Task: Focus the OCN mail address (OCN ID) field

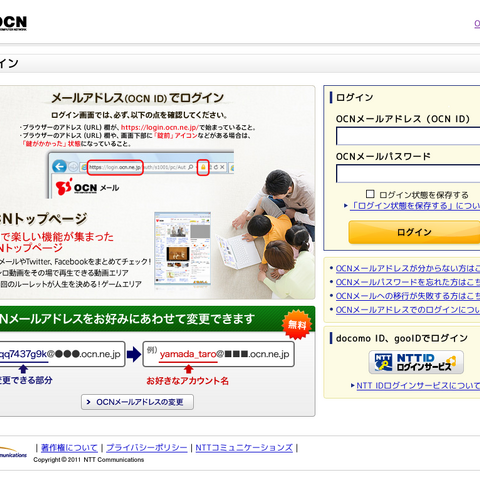Action: (x=408, y=136)
